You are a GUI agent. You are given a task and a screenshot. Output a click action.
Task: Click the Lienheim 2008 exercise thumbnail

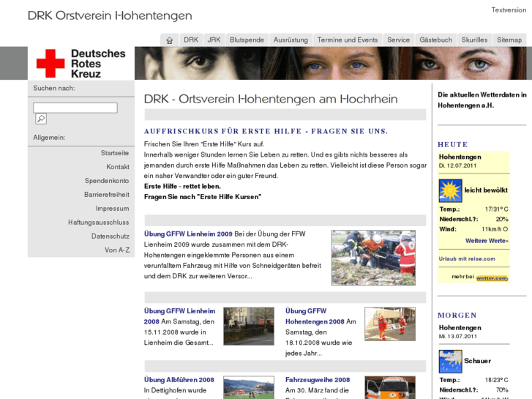(x=249, y=327)
